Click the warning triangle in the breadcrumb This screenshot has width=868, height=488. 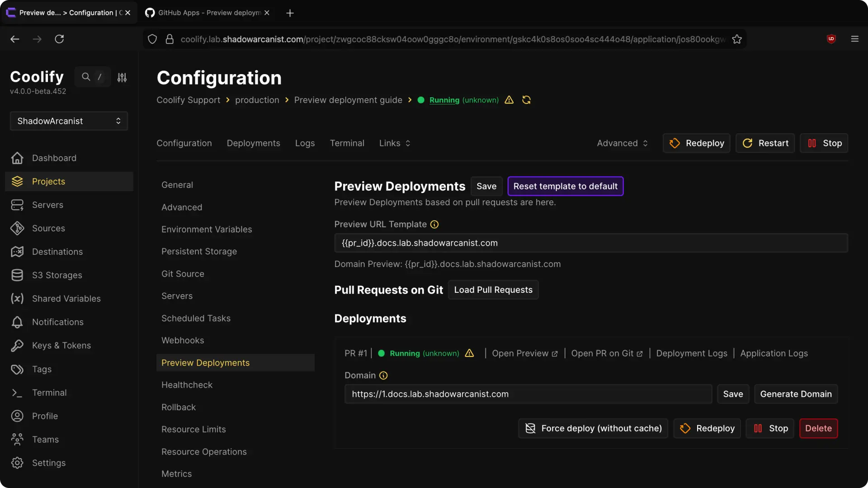pos(509,100)
